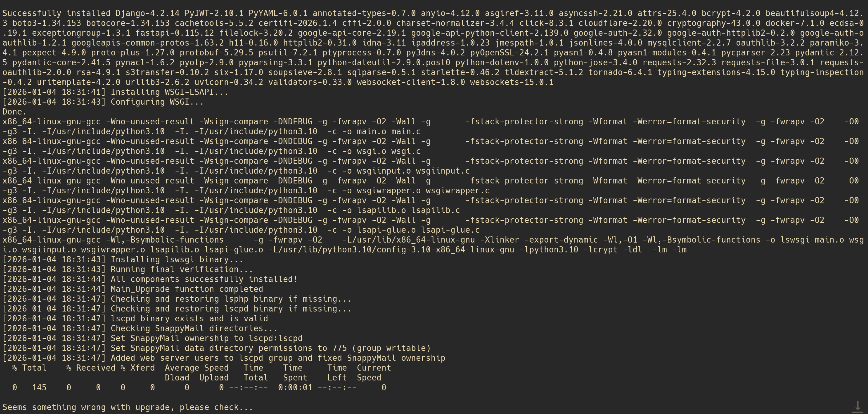Viewport: 868px width, 414px height.
Task: Click the "Installing WSGI-LSAPI..." log line
Action: (x=169, y=92)
